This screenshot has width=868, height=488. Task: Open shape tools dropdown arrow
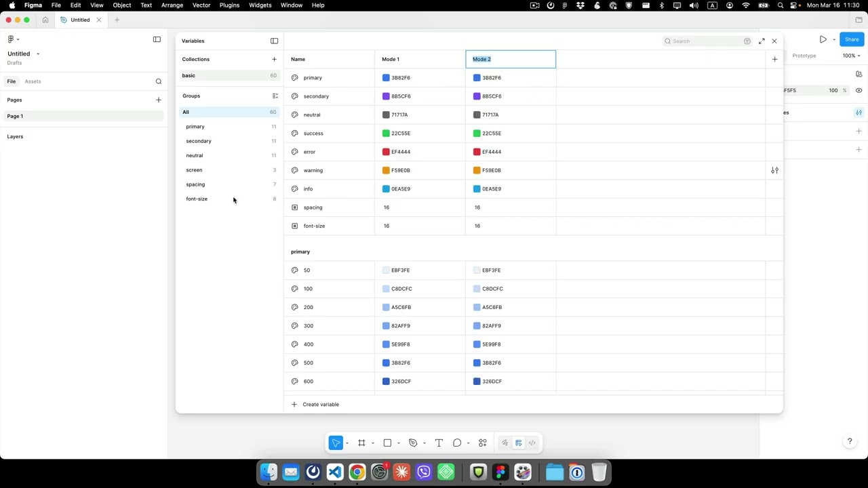tap(399, 443)
